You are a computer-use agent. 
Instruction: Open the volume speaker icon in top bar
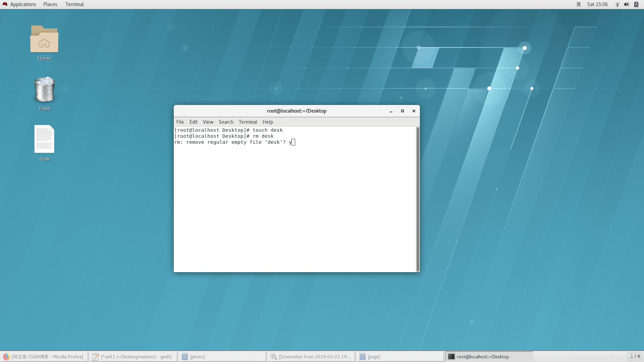627,4
